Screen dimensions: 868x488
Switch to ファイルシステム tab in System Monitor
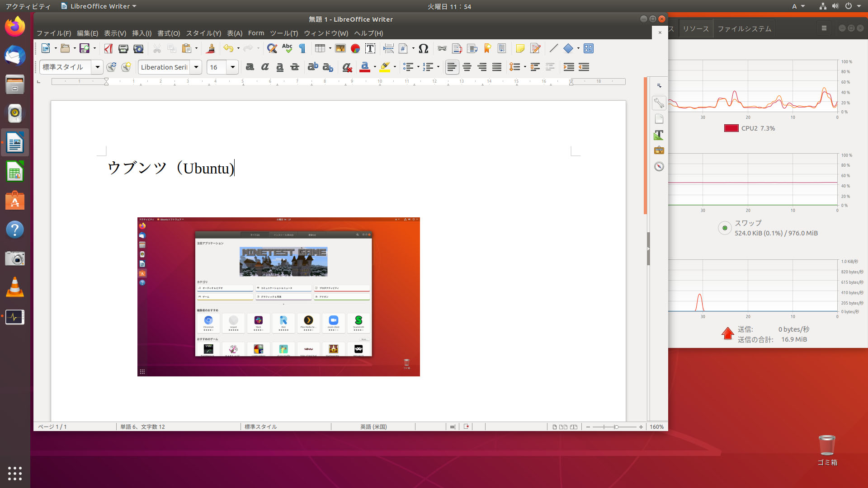[x=744, y=29]
